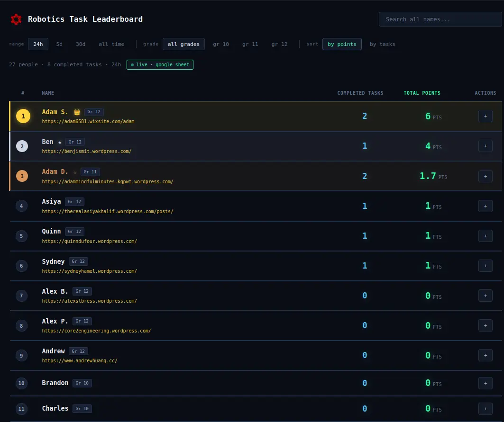The height and width of the screenshot is (422, 504).
Task: Click Adam D.'s 1.7 PTS value
Action: tap(433, 176)
